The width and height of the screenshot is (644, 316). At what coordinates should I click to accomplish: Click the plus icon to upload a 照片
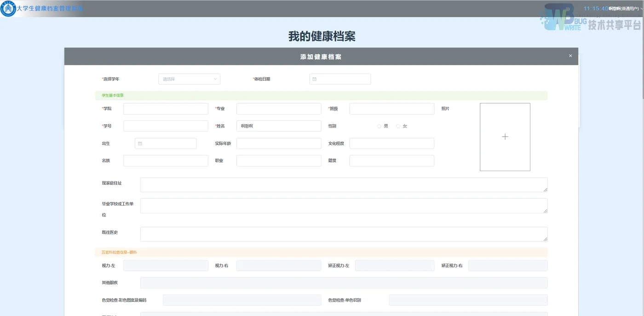coord(505,137)
